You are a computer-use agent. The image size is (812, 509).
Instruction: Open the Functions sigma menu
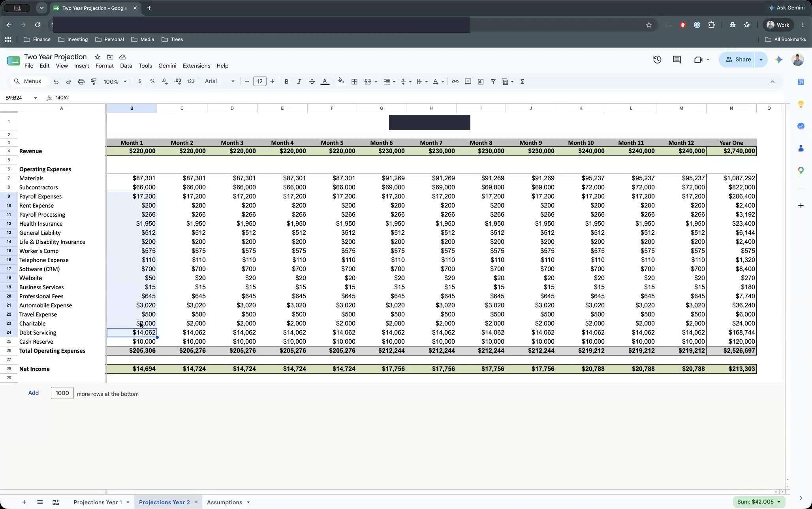523,82
